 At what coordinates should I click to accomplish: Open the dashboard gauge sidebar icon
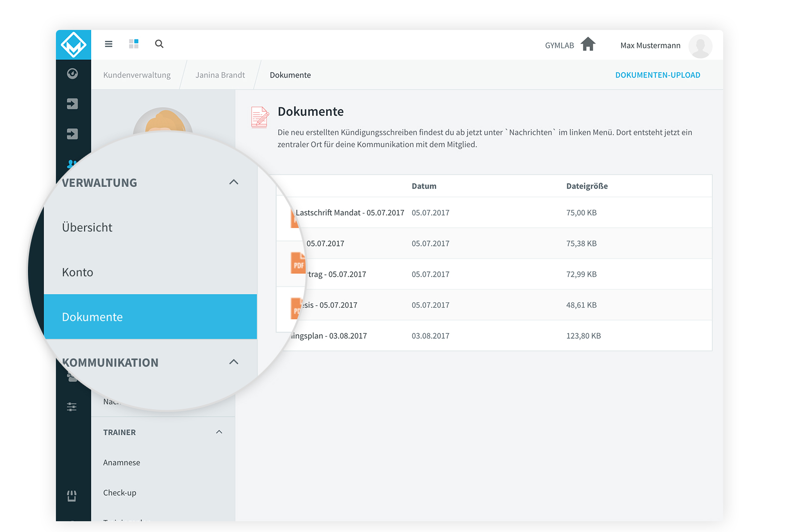(73, 74)
